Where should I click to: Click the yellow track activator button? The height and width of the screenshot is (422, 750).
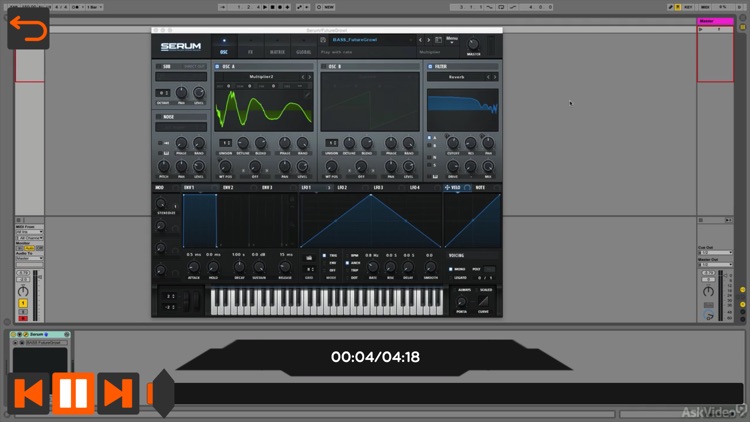click(x=22, y=303)
